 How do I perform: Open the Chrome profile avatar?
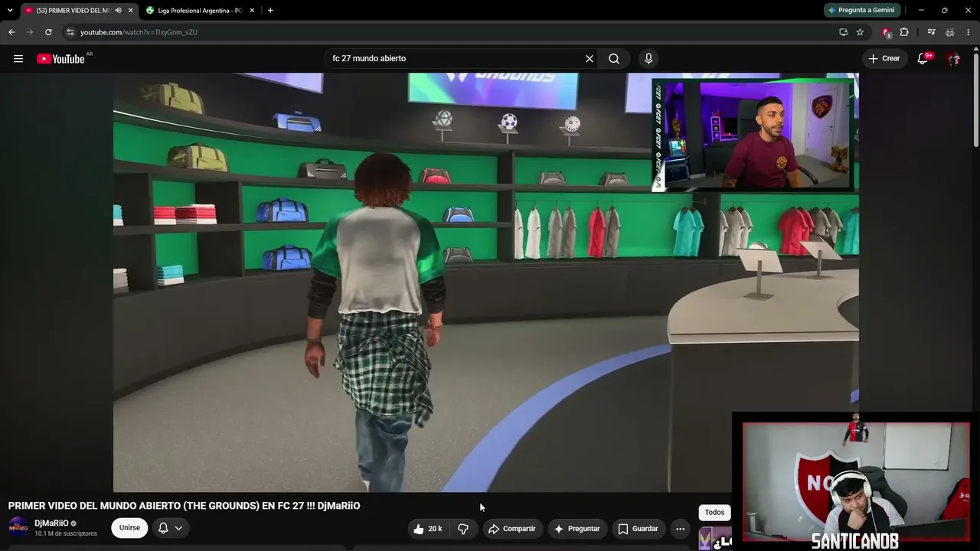click(x=950, y=32)
